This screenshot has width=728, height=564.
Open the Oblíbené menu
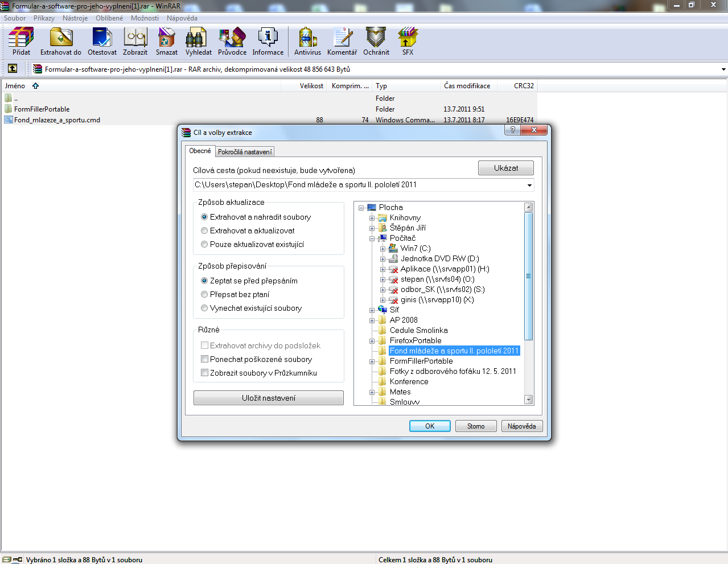coord(109,18)
